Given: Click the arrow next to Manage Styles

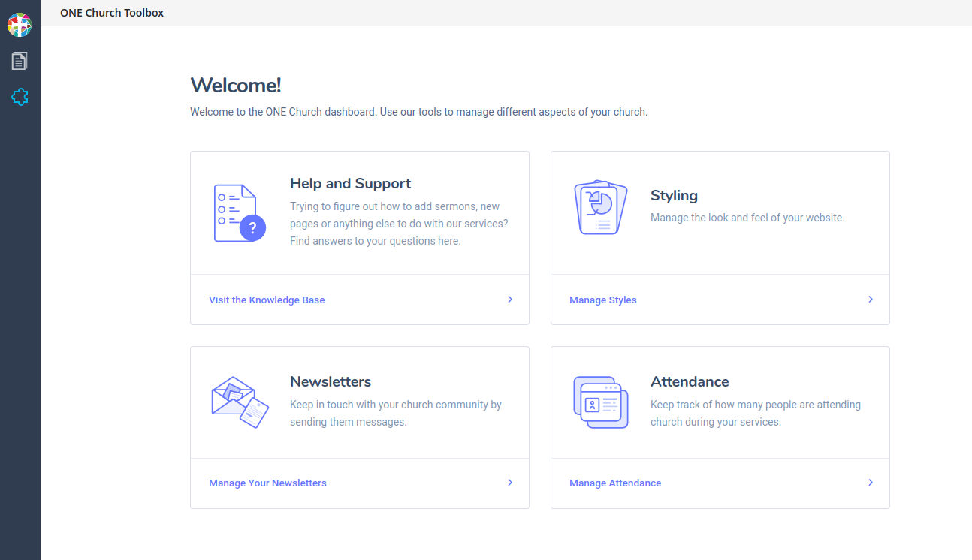Looking at the screenshot, I should 871,300.
